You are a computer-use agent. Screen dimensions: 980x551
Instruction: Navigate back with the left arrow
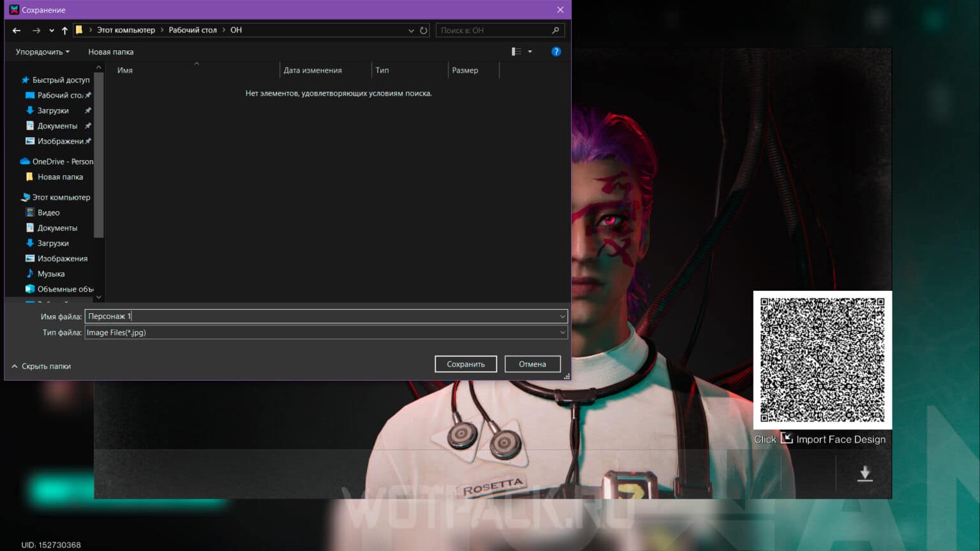16,30
